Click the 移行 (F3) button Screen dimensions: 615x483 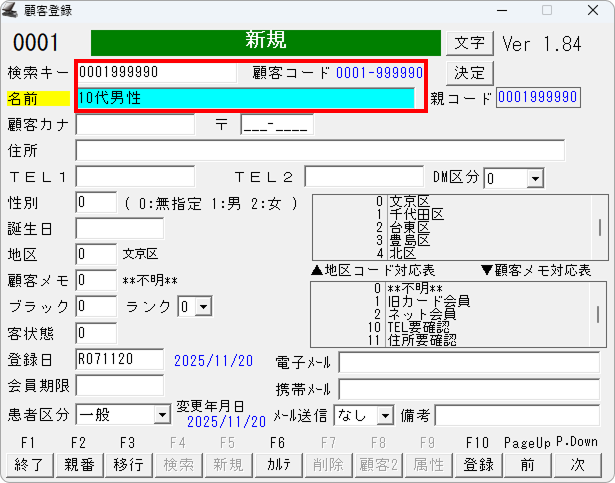(127, 464)
